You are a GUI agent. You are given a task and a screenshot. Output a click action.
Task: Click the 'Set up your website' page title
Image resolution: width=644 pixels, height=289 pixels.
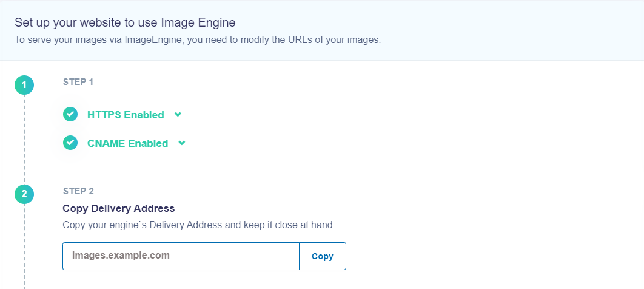click(x=126, y=22)
